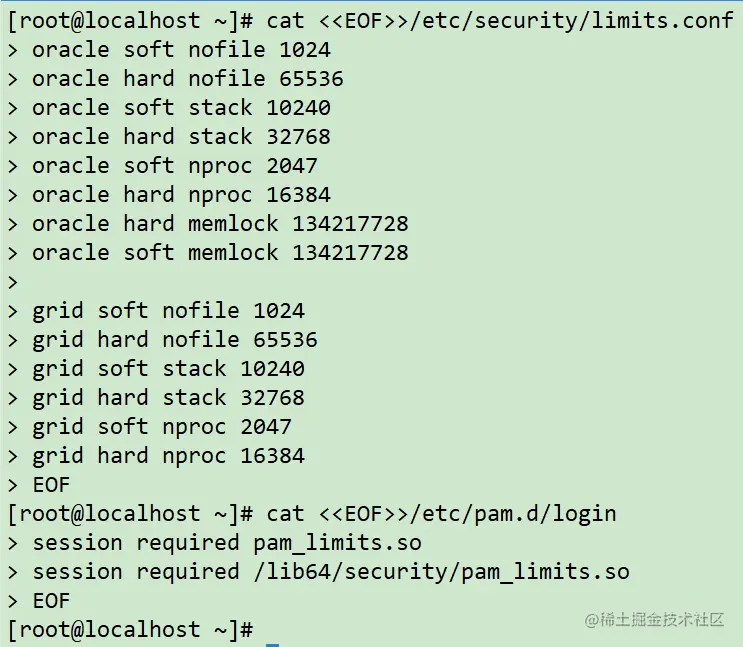Screen dimensions: 743x647
Task: Click the 'oracle hard memlock 134217728' line
Action: click(220, 224)
